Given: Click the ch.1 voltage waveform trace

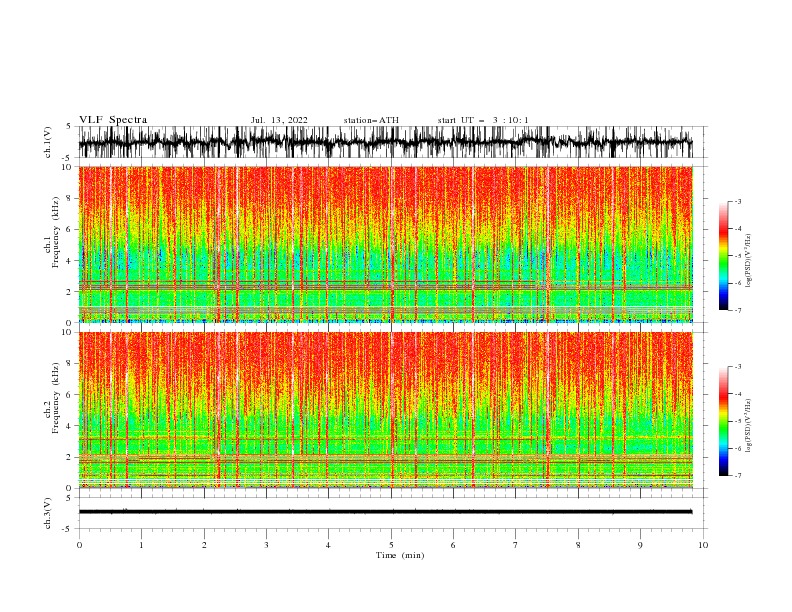Looking at the screenshot, I should (x=385, y=142).
